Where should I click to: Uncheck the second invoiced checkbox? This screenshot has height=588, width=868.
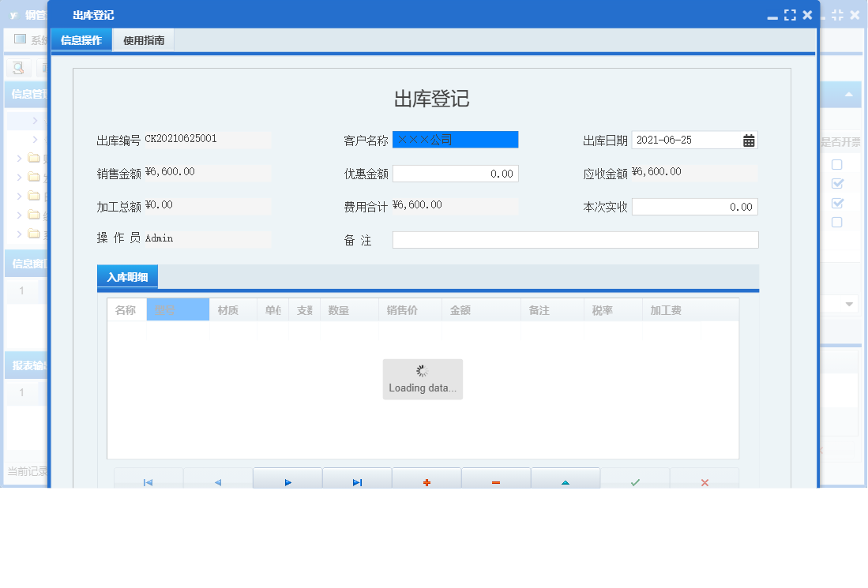click(x=837, y=183)
